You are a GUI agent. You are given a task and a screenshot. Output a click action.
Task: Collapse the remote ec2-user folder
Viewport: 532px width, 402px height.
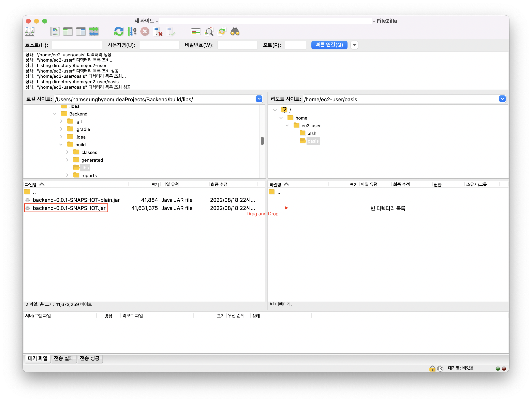pyautogui.click(x=287, y=125)
